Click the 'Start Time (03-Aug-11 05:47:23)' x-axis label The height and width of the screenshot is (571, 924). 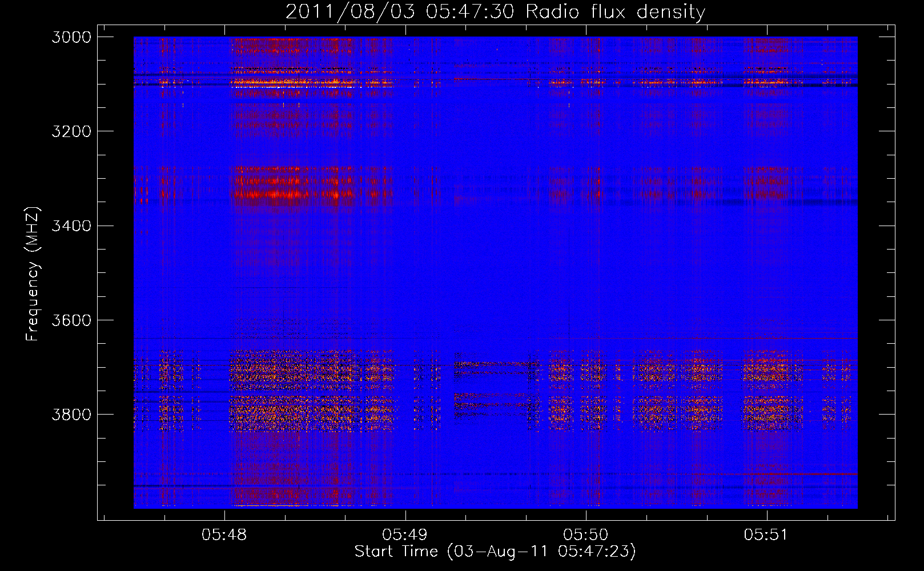click(495, 552)
